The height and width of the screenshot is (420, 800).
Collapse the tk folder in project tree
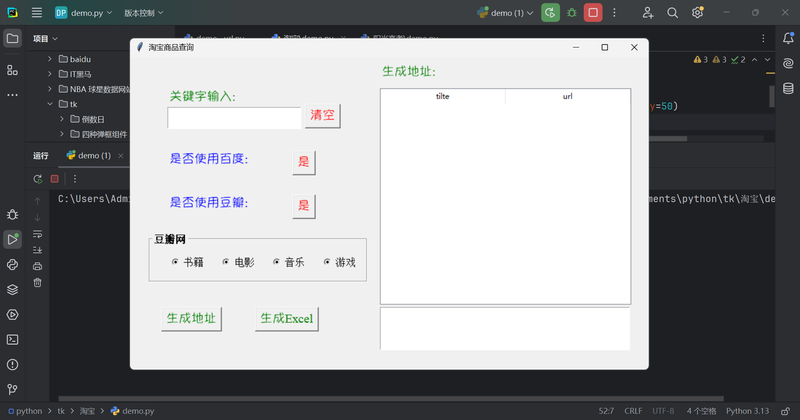pyautogui.click(x=49, y=104)
